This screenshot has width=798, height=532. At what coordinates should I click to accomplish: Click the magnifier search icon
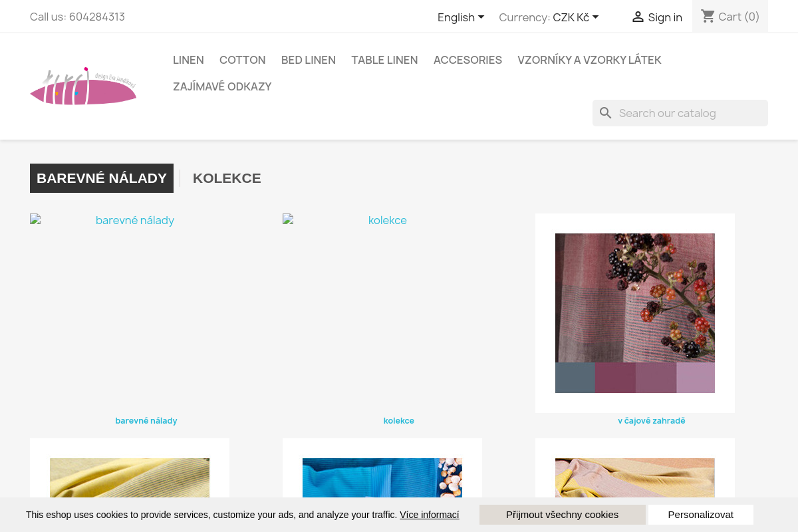click(x=605, y=113)
